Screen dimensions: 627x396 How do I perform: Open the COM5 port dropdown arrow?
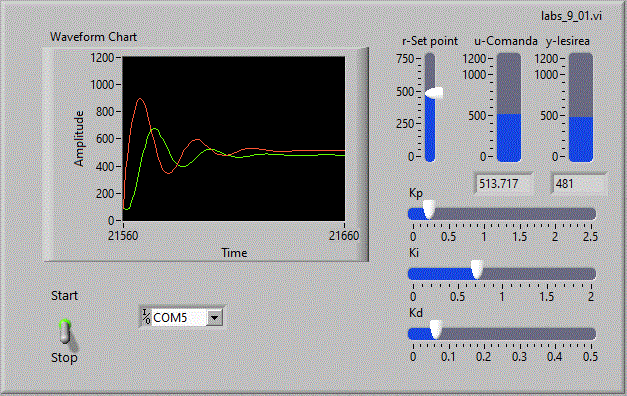click(x=215, y=318)
